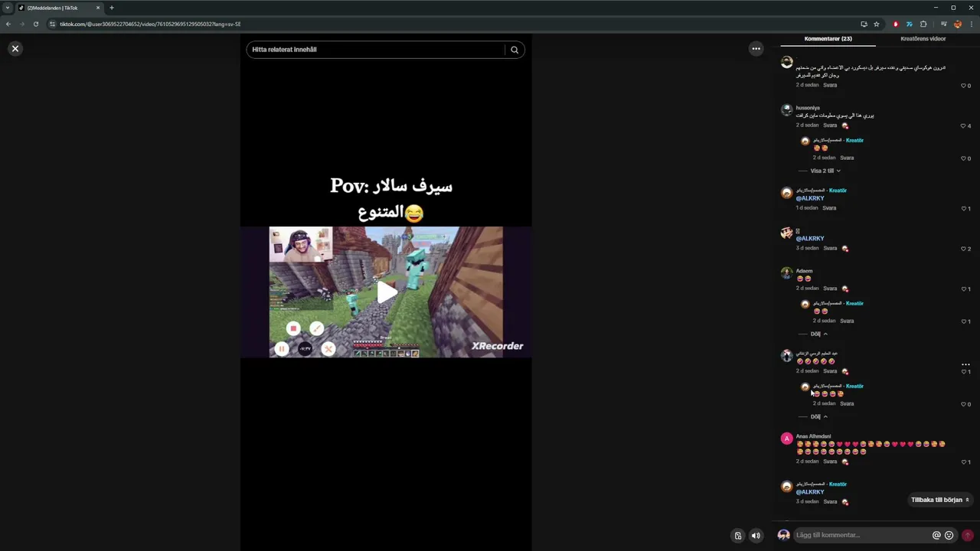980x551 pixels.
Task: Open the hussoniya username link
Action: coord(808,108)
